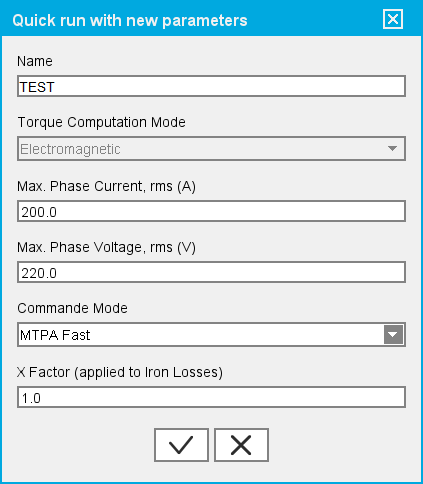
Task: Click the Torque Computation Mode label
Action: pos(101,122)
